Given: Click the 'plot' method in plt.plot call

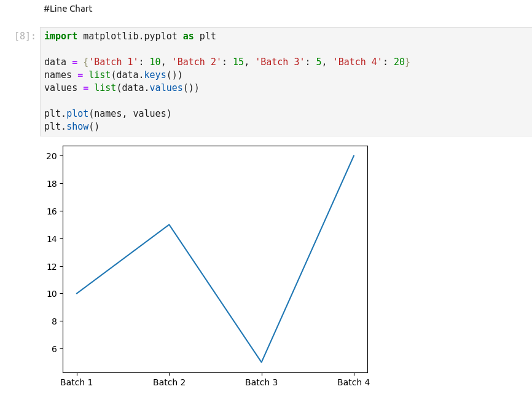Looking at the screenshot, I should click(x=77, y=114).
